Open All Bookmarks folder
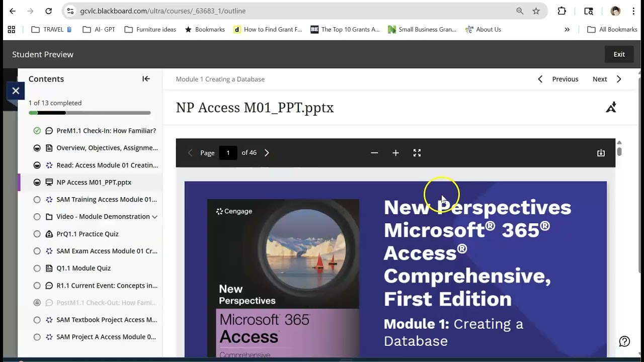 [x=612, y=30]
